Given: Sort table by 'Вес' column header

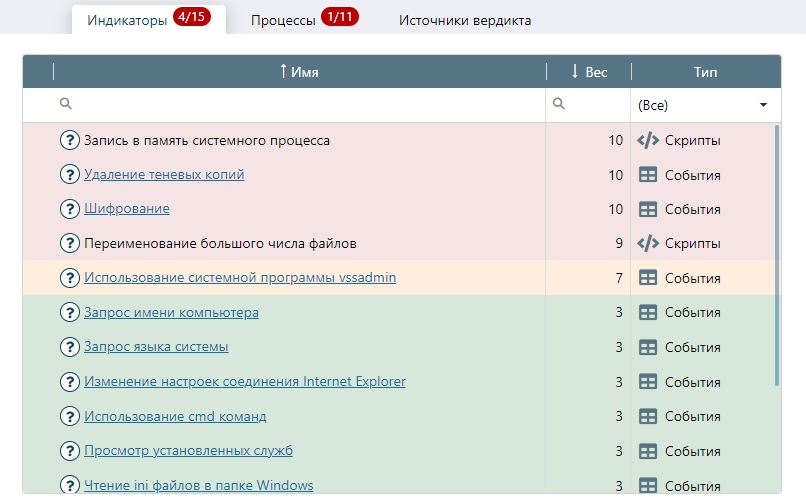Looking at the screenshot, I should point(589,72).
